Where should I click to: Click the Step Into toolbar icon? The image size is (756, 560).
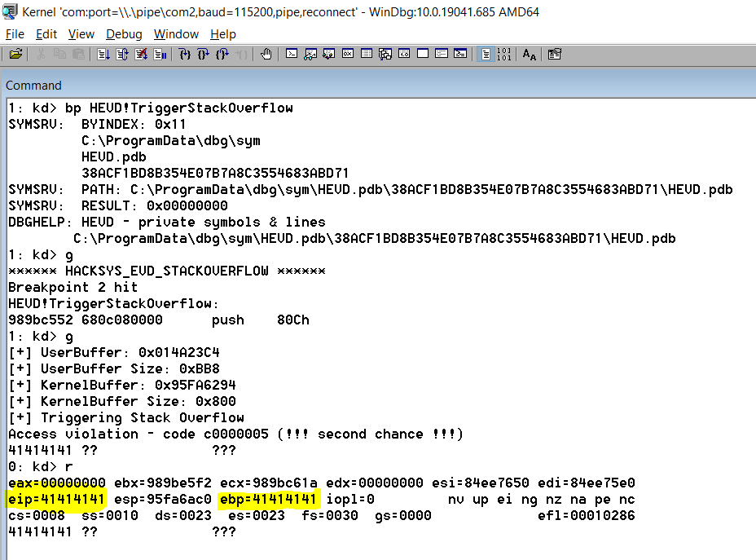pyautogui.click(x=185, y=54)
